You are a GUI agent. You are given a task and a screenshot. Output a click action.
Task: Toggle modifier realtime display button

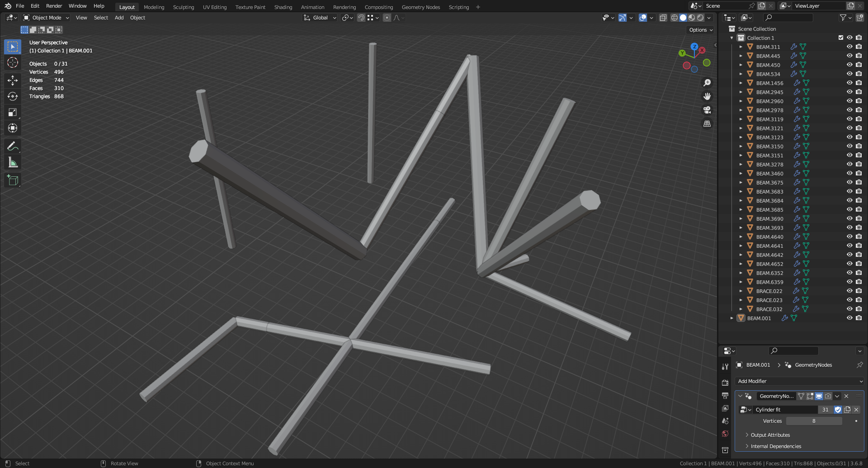point(819,396)
